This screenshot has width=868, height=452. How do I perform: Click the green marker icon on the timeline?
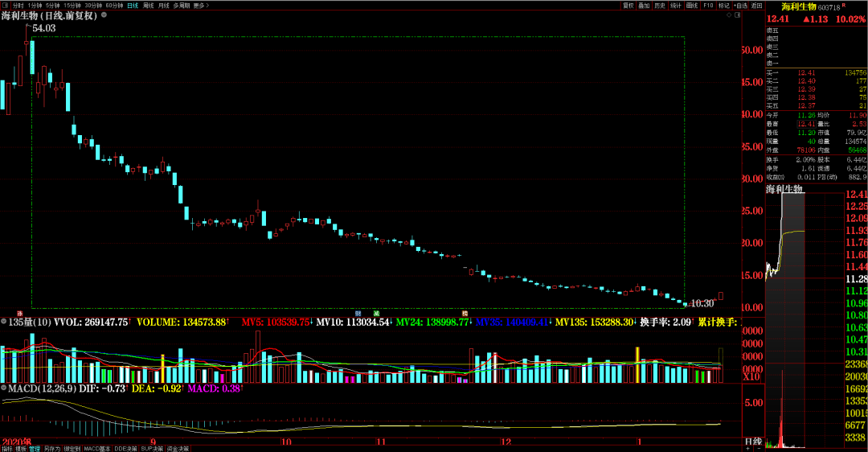click(376, 314)
